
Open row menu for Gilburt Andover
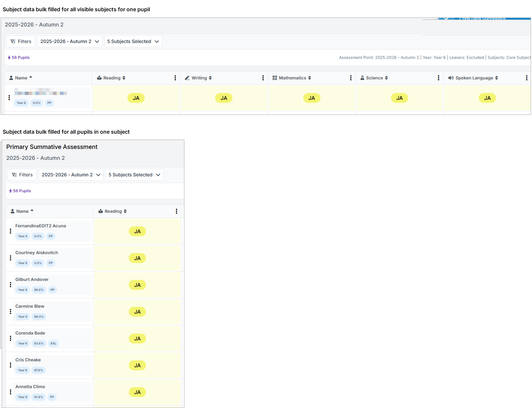click(x=11, y=285)
